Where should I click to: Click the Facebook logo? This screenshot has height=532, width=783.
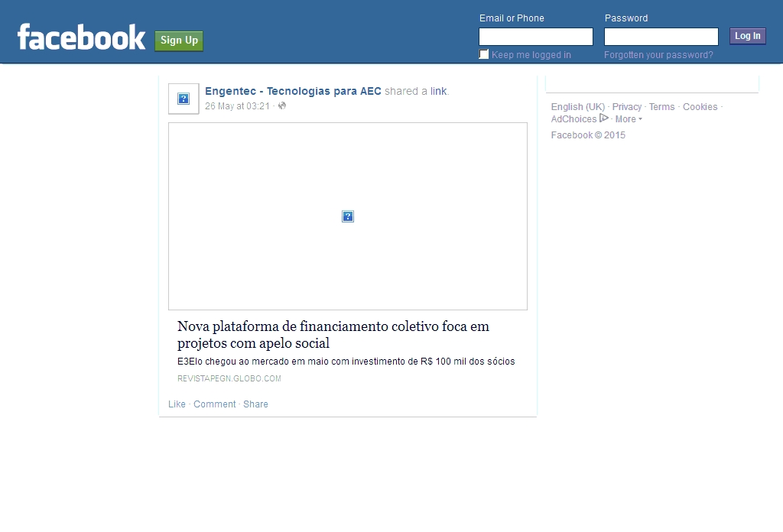[x=81, y=37]
